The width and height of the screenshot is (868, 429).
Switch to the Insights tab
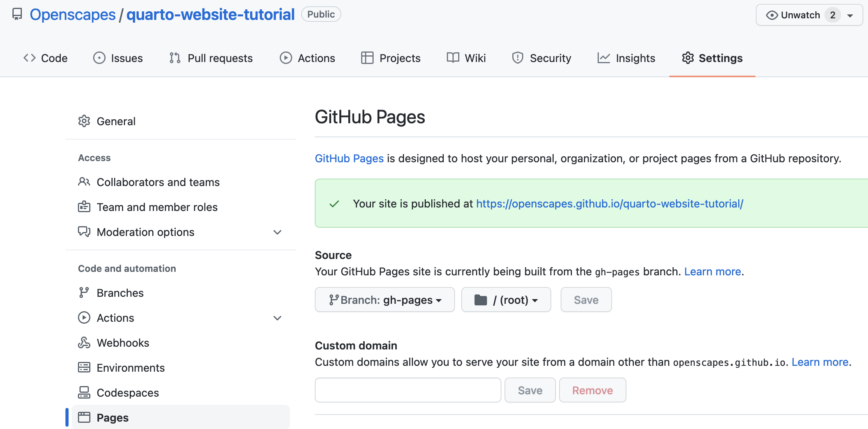[x=626, y=58]
